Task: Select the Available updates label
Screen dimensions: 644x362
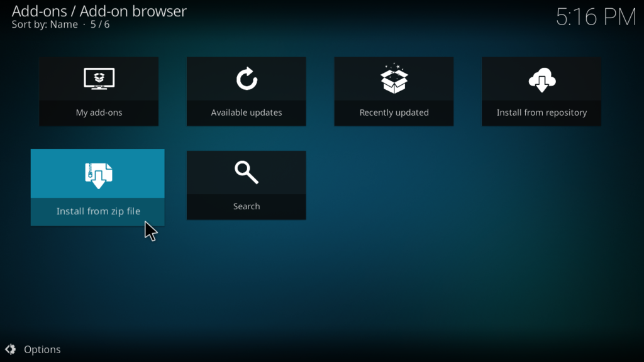Action: pos(247,112)
